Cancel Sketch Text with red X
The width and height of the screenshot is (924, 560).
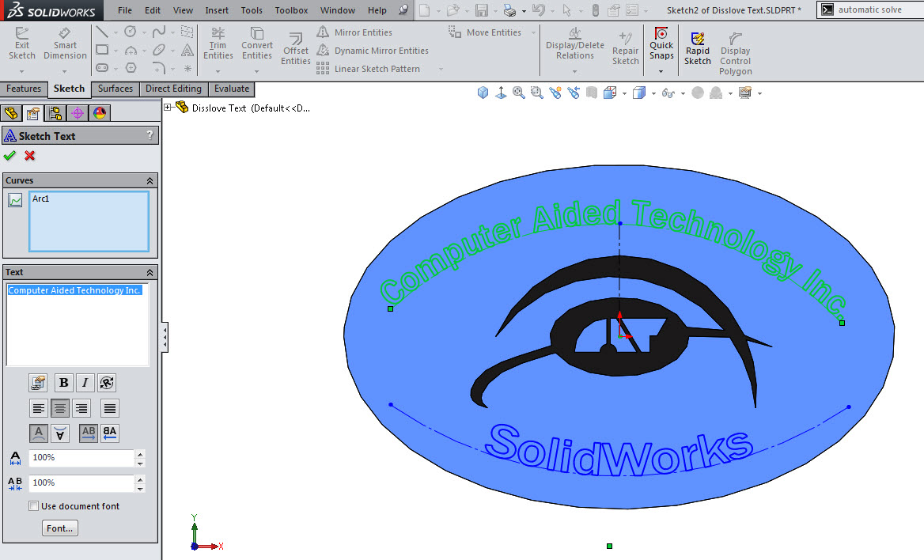point(30,156)
